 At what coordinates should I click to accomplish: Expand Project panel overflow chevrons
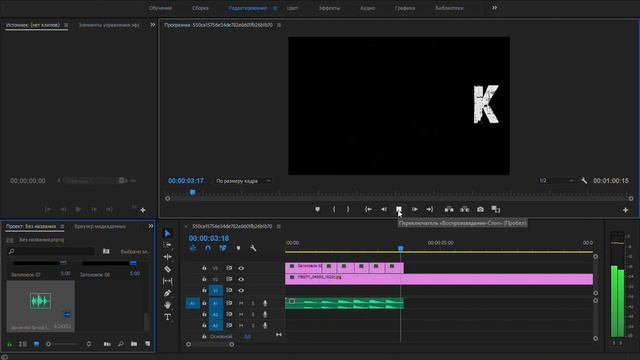151,226
